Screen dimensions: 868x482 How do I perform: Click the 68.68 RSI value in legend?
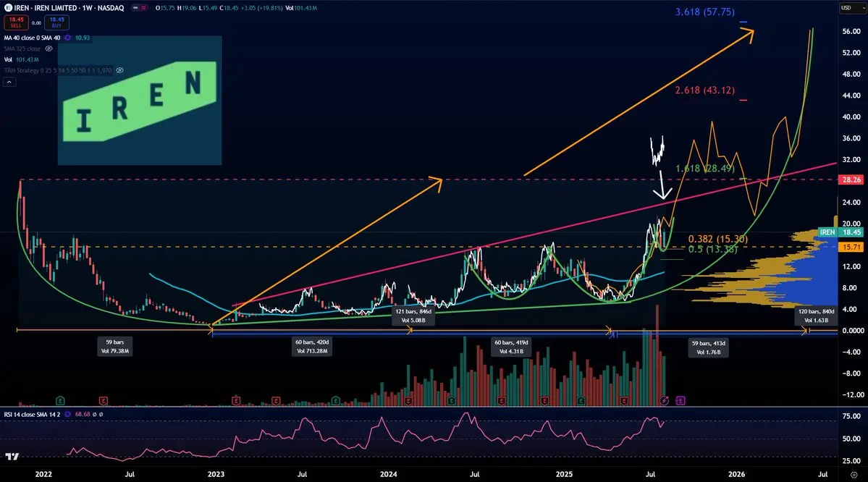tap(83, 414)
